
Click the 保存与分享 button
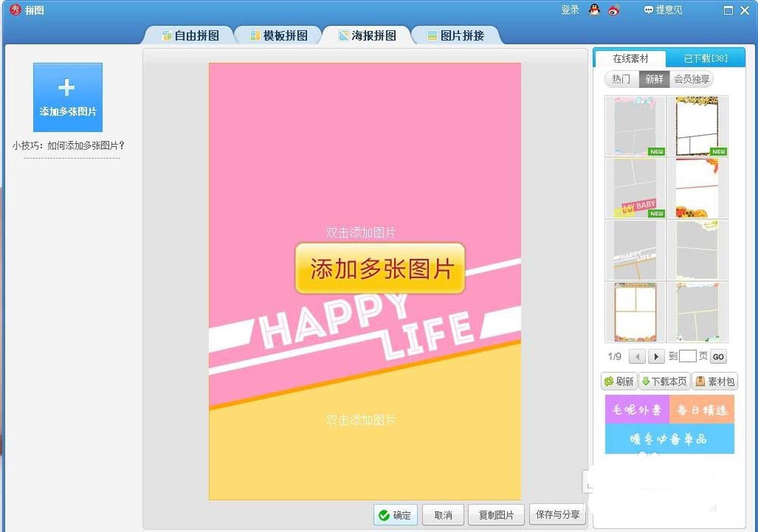pyautogui.click(x=557, y=515)
